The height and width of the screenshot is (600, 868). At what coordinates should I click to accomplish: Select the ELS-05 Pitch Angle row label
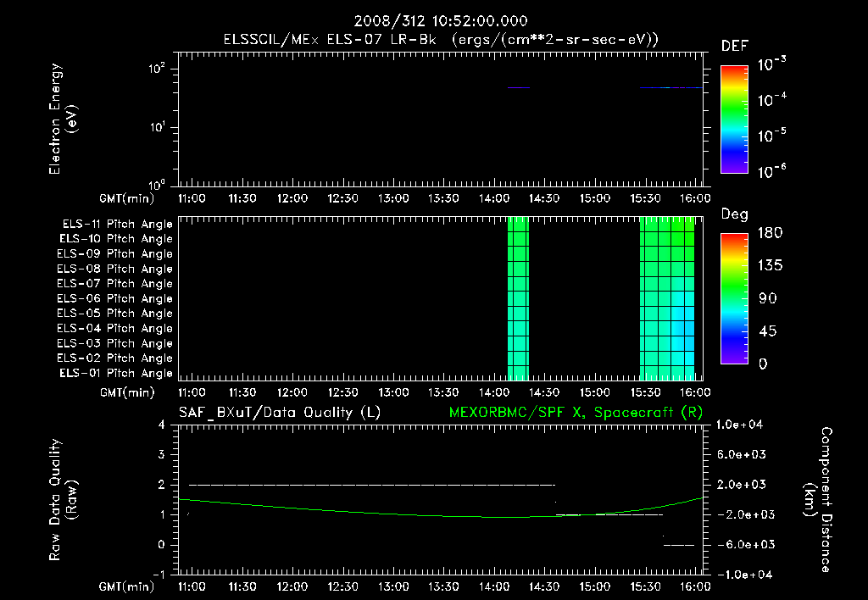click(x=115, y=314)
